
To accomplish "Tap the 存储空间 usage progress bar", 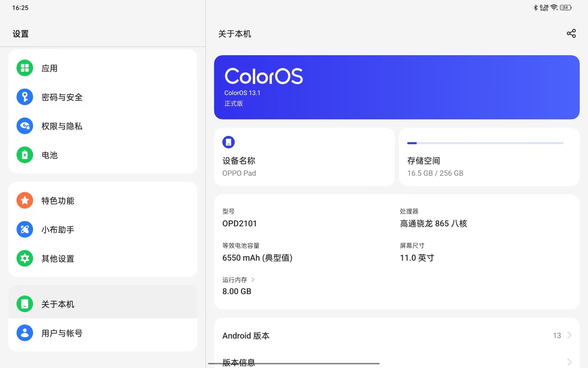I will [x=485, y=143].
